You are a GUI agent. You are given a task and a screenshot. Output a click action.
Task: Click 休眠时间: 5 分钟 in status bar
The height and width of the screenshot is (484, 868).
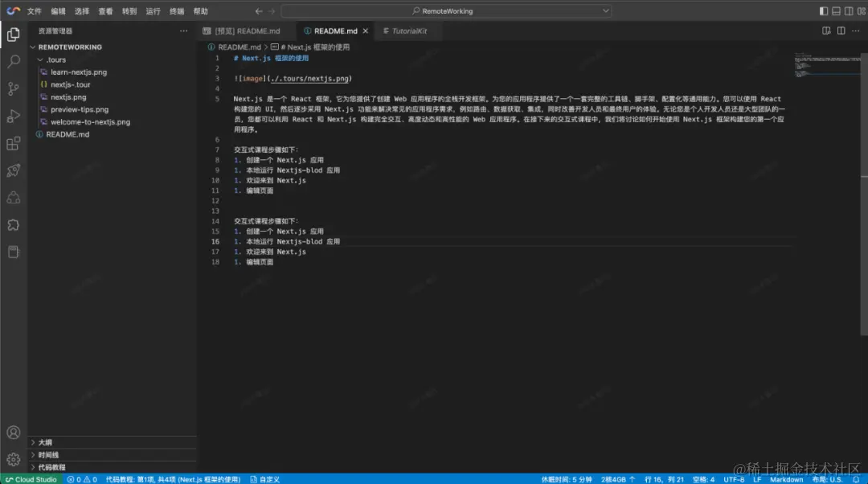(567, 479)
